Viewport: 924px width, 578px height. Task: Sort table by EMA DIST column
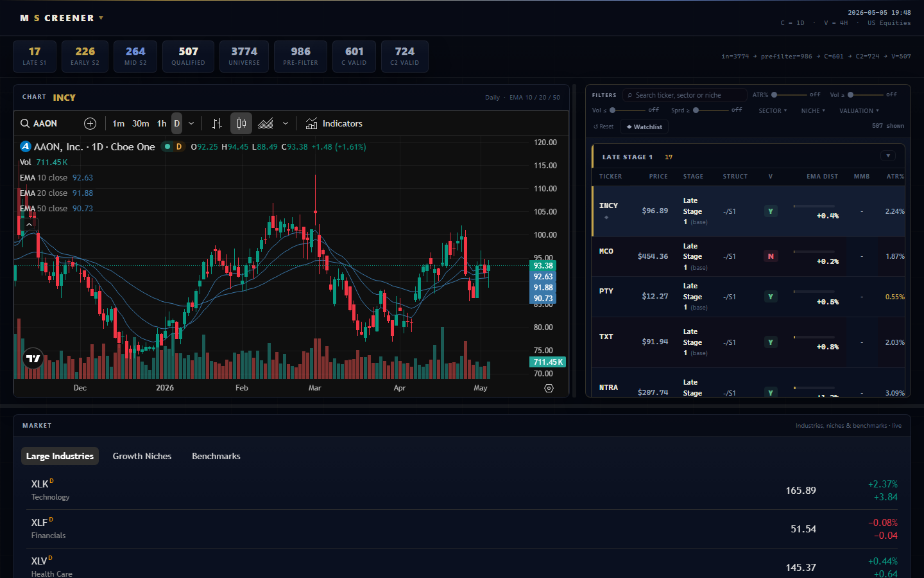coord(822,177)
